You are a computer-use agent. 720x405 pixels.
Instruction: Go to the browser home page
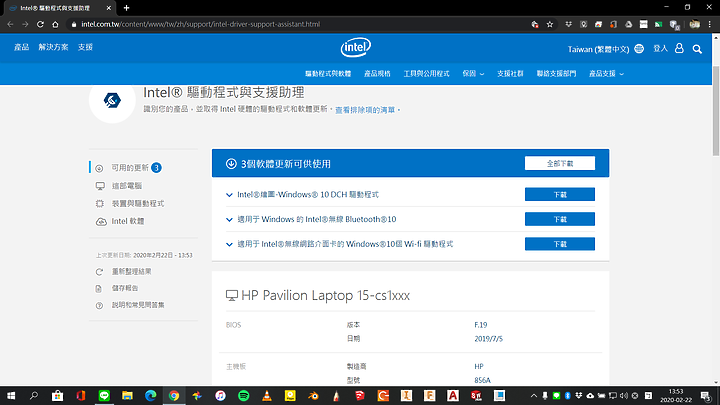pyautogui.click(x=55, y=24)
